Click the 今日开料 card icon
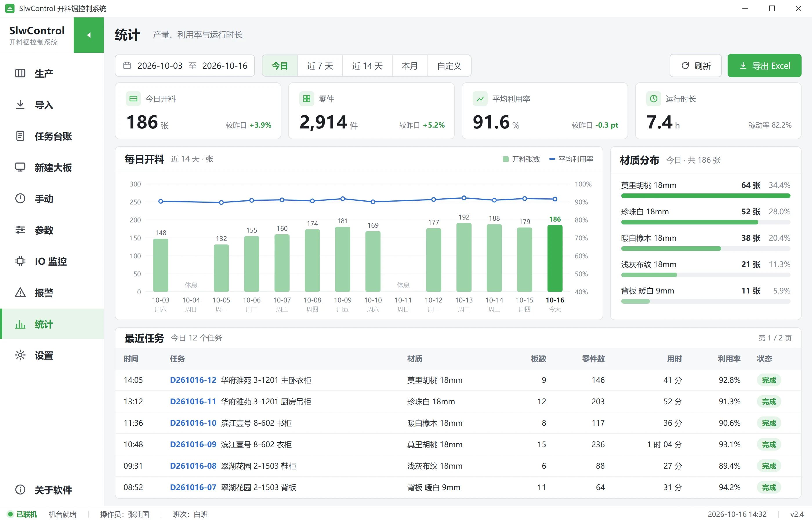Viewport: 812px width, 522px height. 133,99
